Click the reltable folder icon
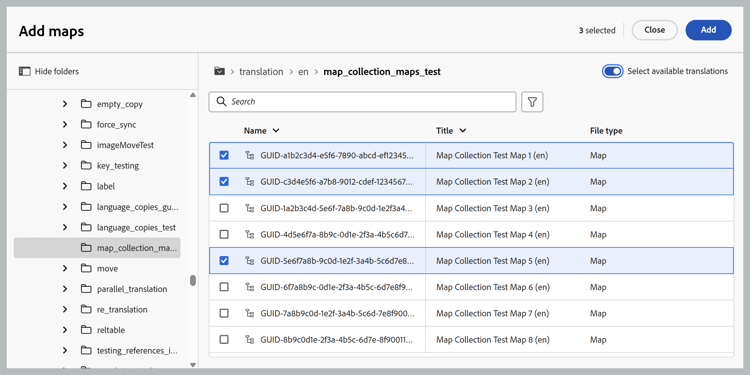750x375 pixels. 86,330
